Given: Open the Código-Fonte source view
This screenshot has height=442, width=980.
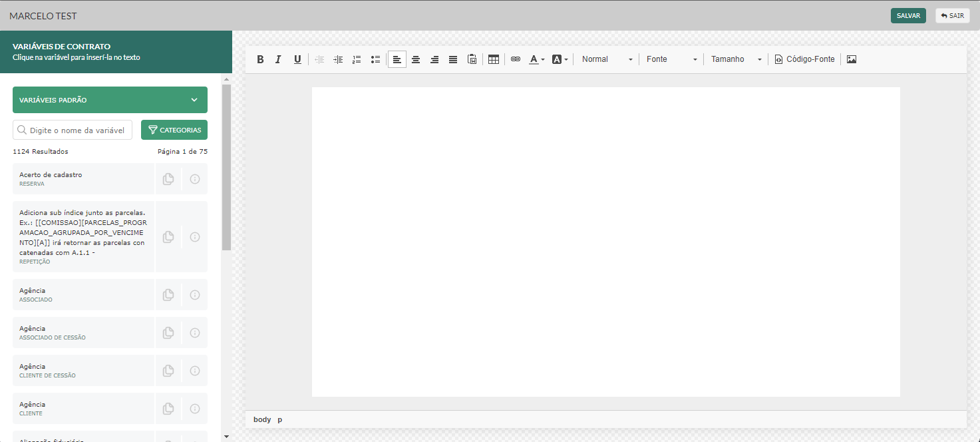Looking at the screenshot, I should point(804,59).
